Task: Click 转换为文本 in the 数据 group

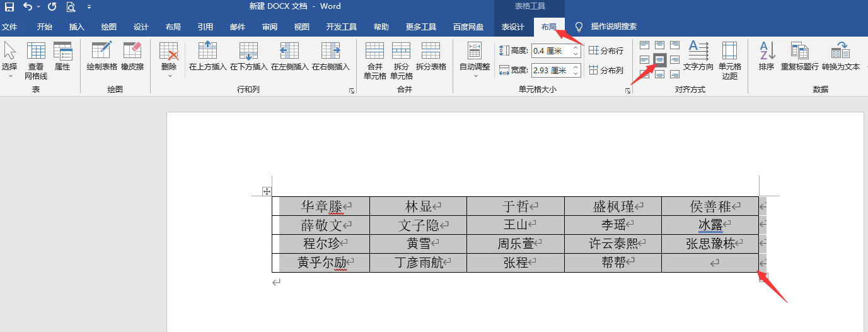Action: tap(840, 57)
